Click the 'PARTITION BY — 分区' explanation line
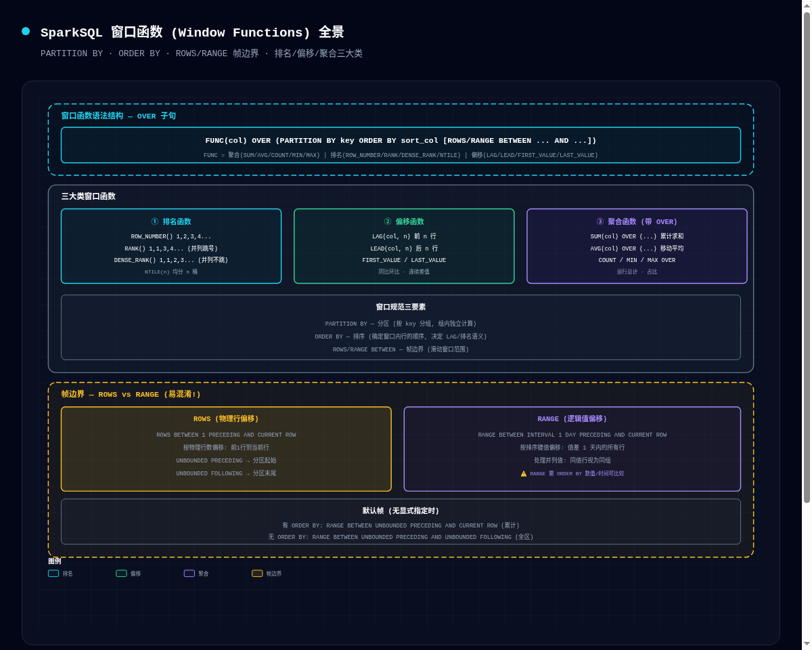The height and width of the screenshot is (650, 812). [401, 324]
